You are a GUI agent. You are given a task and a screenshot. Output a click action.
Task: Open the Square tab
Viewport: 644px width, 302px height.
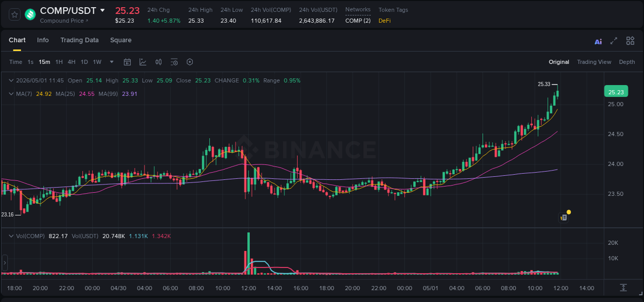click(121, 40)
